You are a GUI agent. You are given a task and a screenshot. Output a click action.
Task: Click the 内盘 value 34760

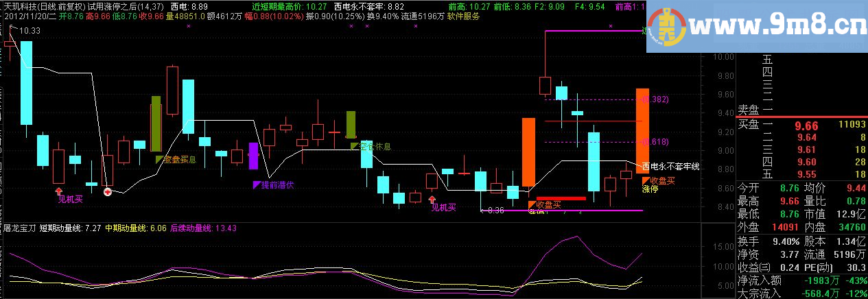click(852, 228)
